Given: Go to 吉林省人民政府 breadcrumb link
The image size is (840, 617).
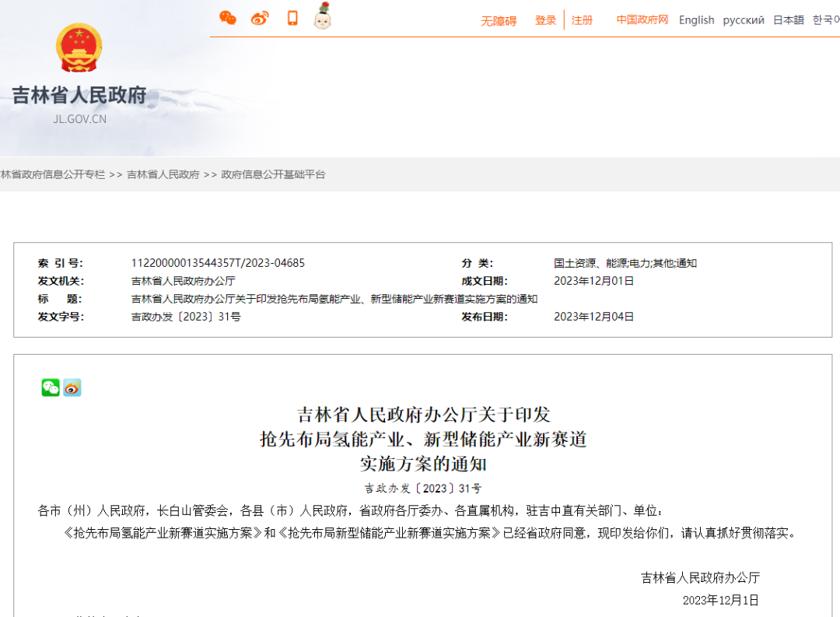Looking at the screenshot, I should click(x=163, y=175).
